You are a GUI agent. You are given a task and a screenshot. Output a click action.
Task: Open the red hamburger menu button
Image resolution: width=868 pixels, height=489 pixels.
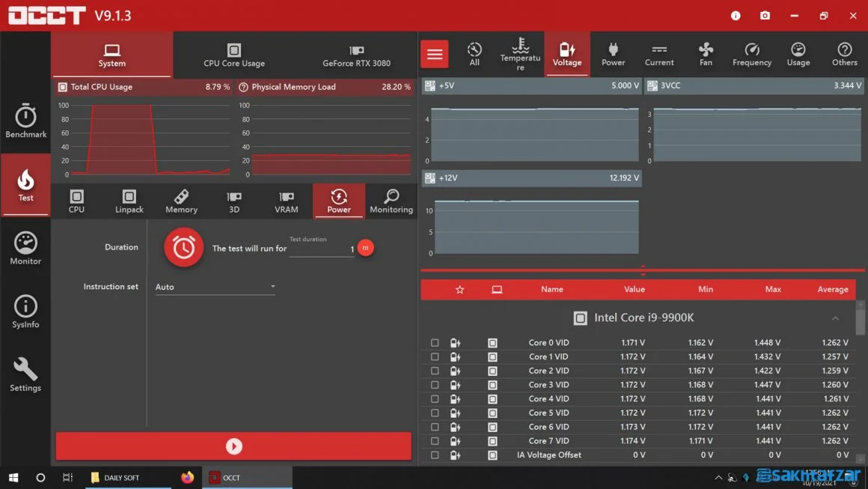click(x=435, y=54)
